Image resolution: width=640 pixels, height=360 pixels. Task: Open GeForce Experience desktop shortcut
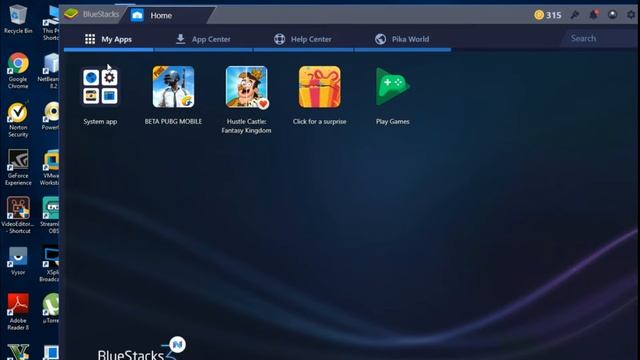pyautogui.click(x=18, y=167)
